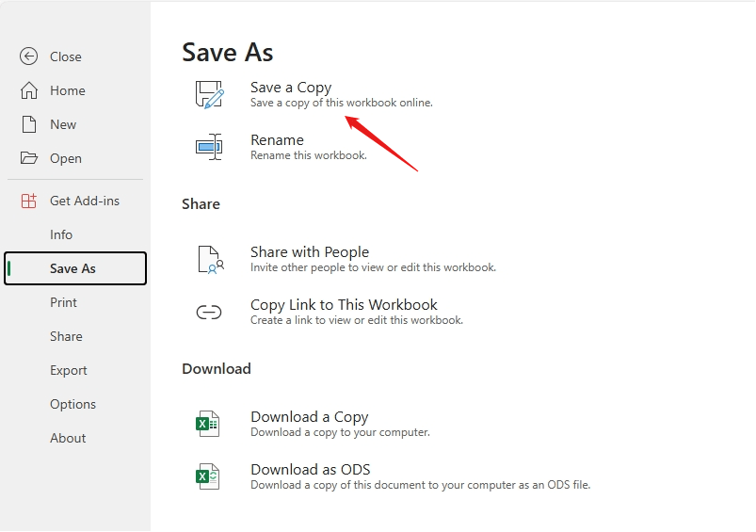The width and height of the screenshot is (756, 532).
Task: Click the Share with People document icon
Action: pos(211,260)
